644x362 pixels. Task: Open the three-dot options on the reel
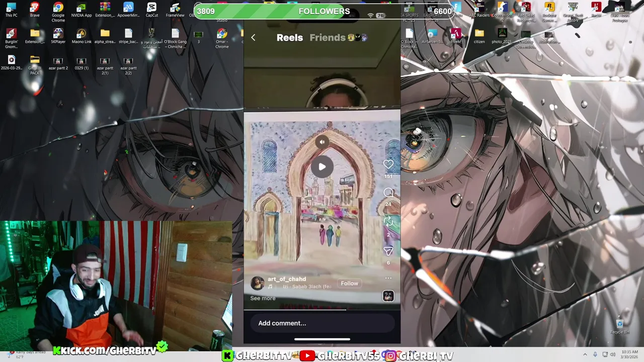(388, 278)
